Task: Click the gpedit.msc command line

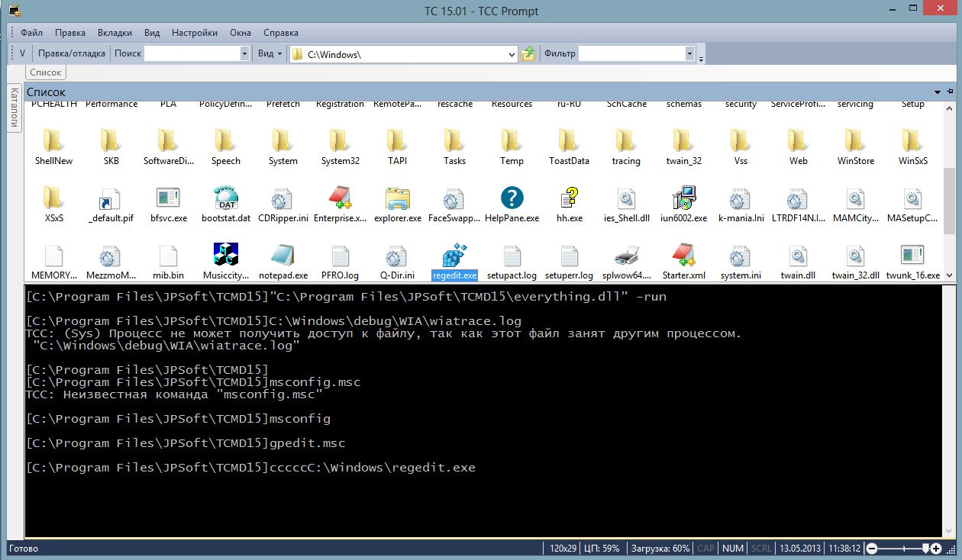Action: [186, 443]
